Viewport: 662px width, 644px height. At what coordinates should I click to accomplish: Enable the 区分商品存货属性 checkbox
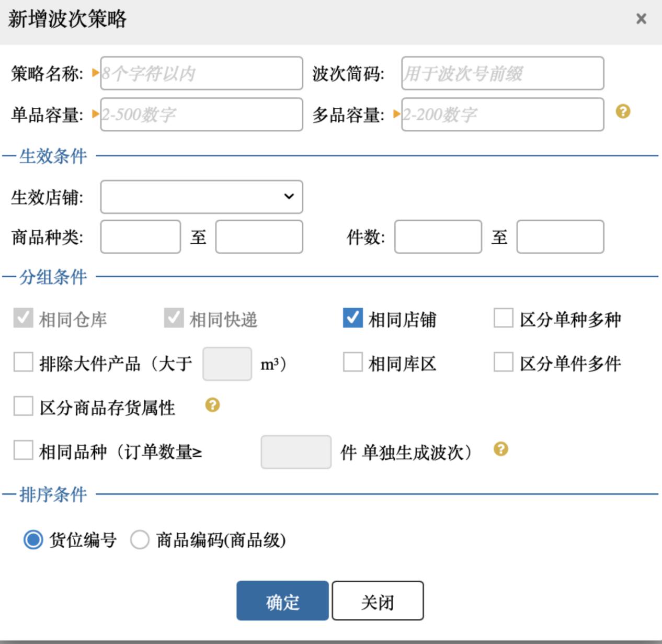[23, 405]
